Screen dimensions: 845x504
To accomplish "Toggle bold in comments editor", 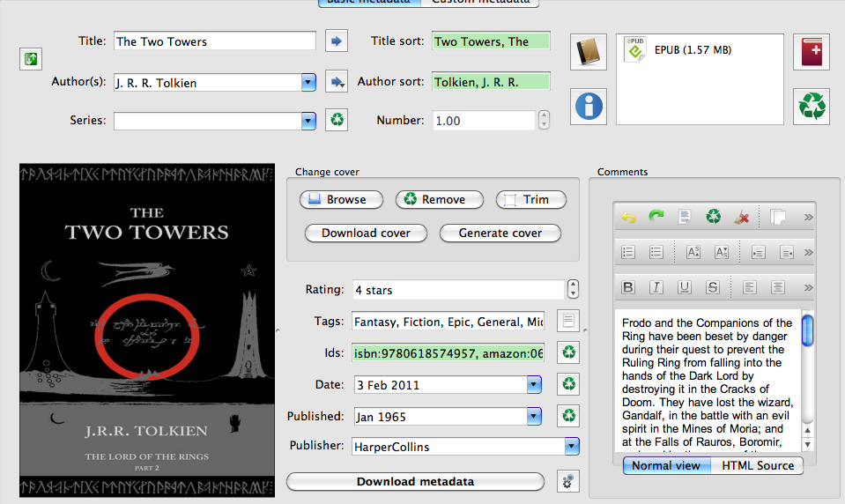I will click(628, 287).
